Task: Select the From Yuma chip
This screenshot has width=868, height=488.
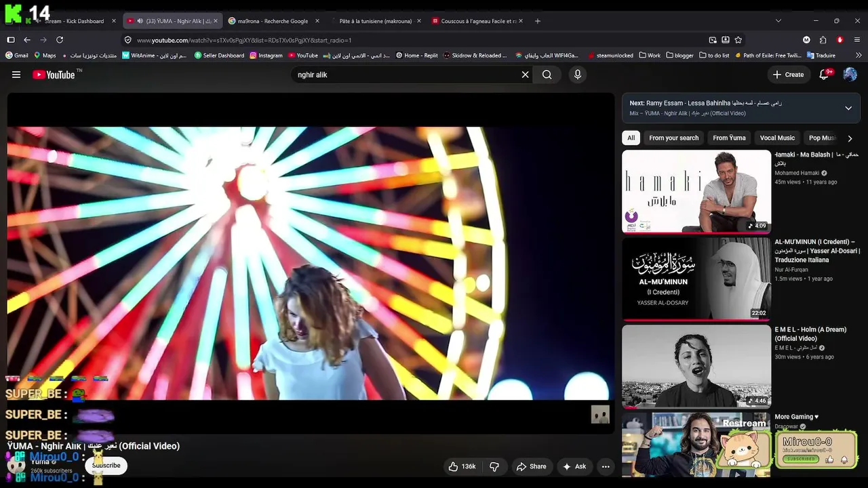Action: coord(729,138)
